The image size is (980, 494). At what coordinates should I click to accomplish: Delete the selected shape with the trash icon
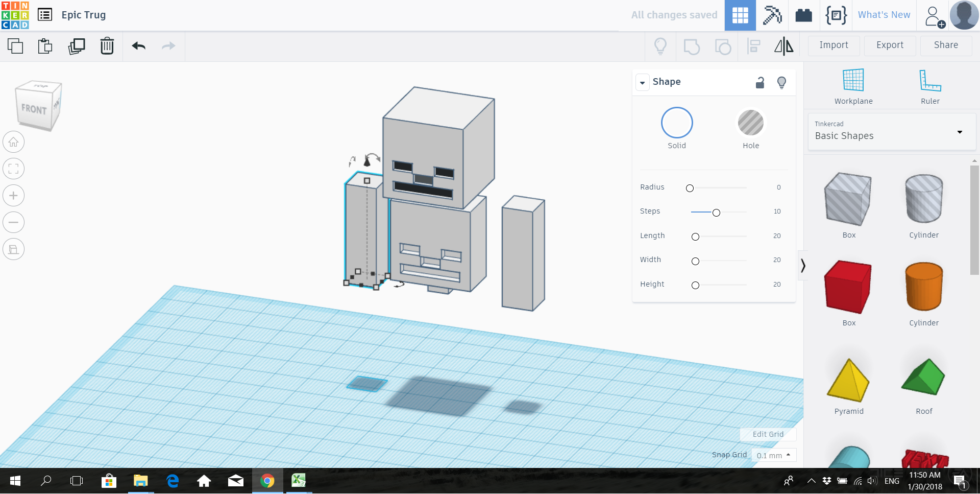point(107,46)
